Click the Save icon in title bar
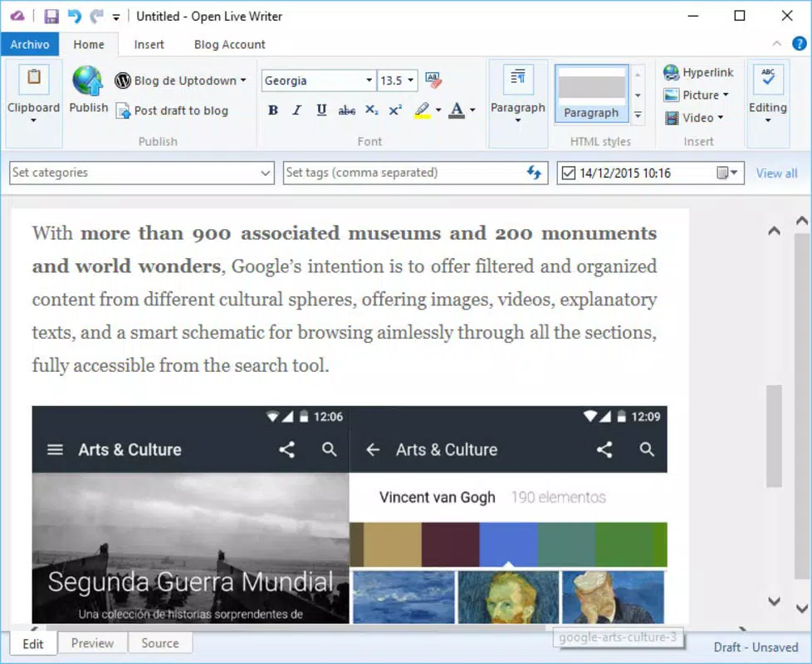Screen dimensions: 812x664 pos(51,17)
